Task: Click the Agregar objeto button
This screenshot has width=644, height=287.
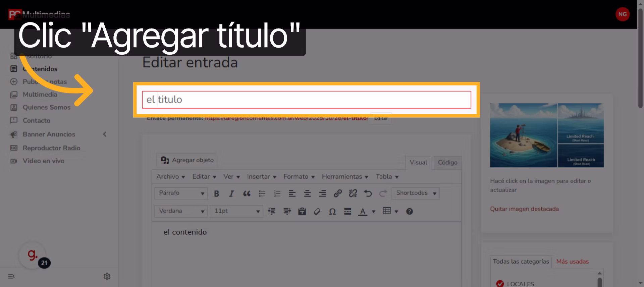Action: point(187,160)
